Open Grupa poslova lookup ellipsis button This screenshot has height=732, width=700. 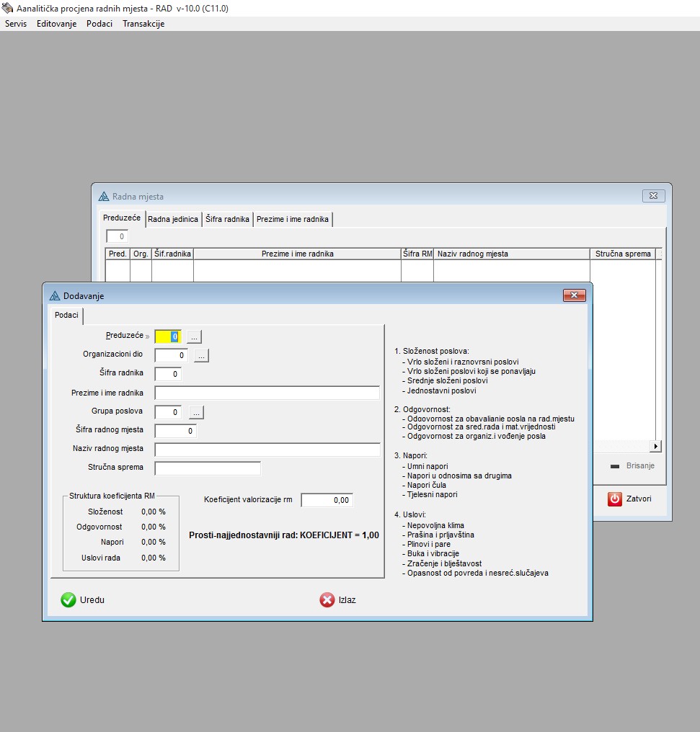pos(196,412)
